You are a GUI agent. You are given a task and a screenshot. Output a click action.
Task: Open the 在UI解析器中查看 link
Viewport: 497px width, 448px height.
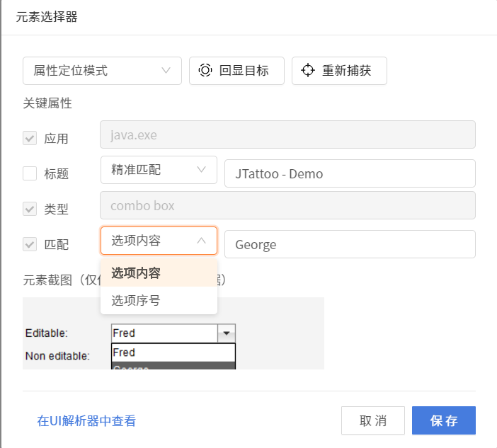[x=86, y=421]
